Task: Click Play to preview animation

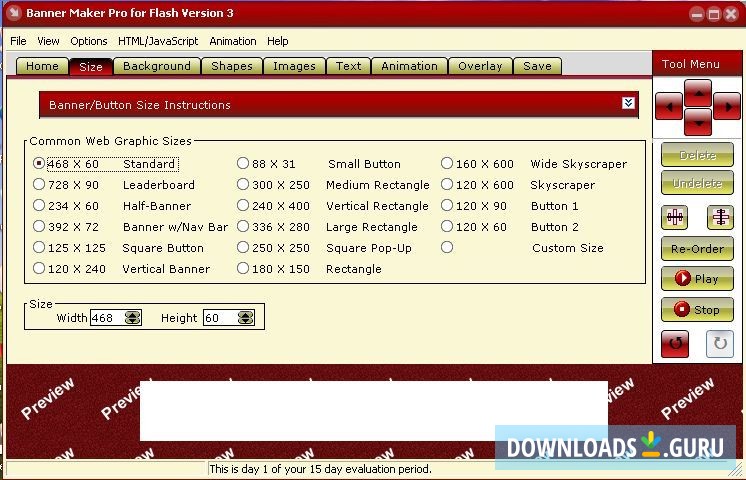Action: coord(697,279)
